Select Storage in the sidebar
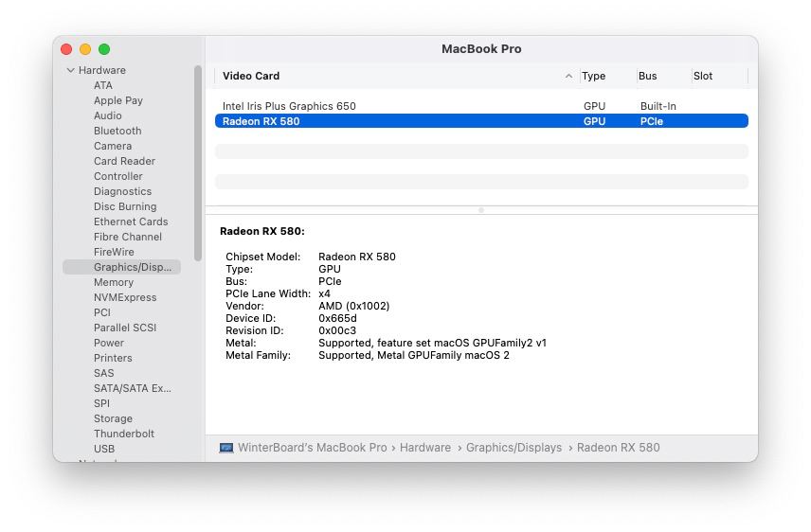This screenshot has width=811, height=532. click(x=113, y=418)
